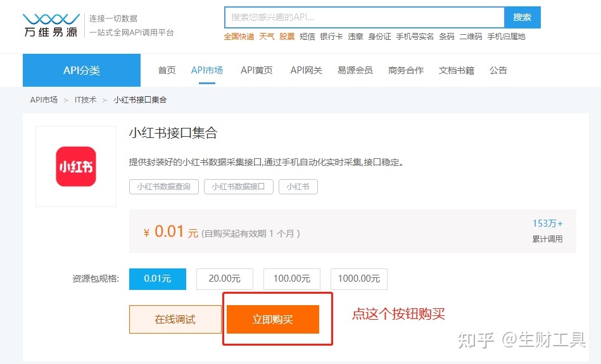
Task: Open the 易源会员 nav item
Action: 355,70
